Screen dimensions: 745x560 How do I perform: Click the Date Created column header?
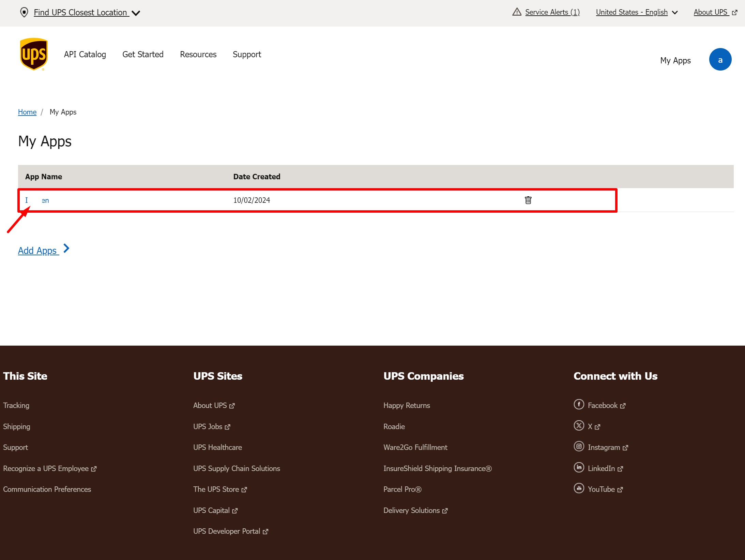[257, 177]
